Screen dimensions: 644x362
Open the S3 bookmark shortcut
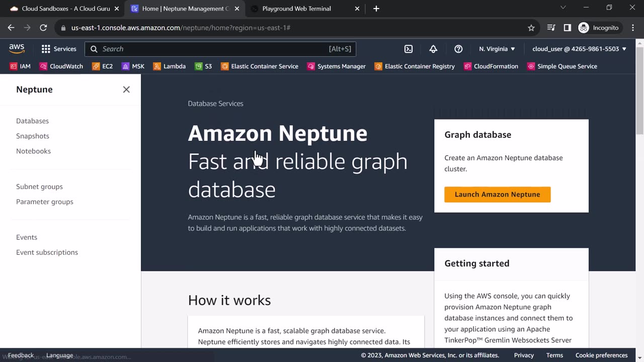tap(203, 66)
